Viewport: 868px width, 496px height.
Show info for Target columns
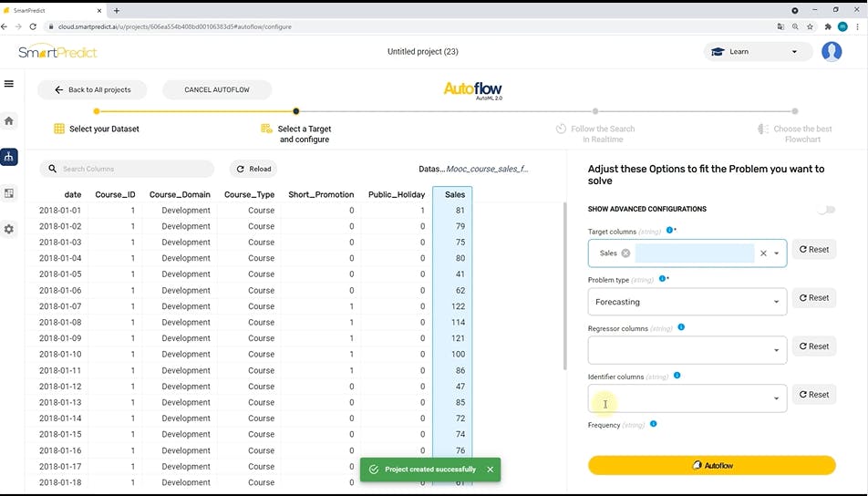669,231
